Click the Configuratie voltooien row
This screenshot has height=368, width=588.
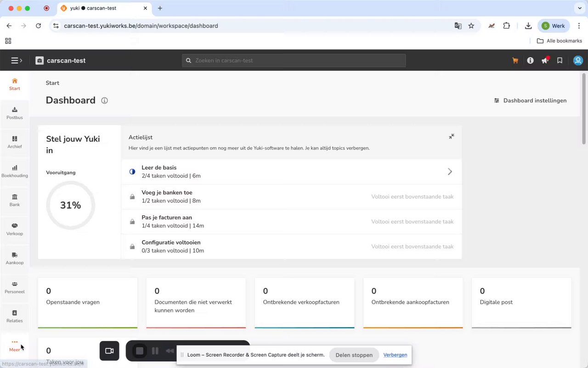tap(292, 246)
